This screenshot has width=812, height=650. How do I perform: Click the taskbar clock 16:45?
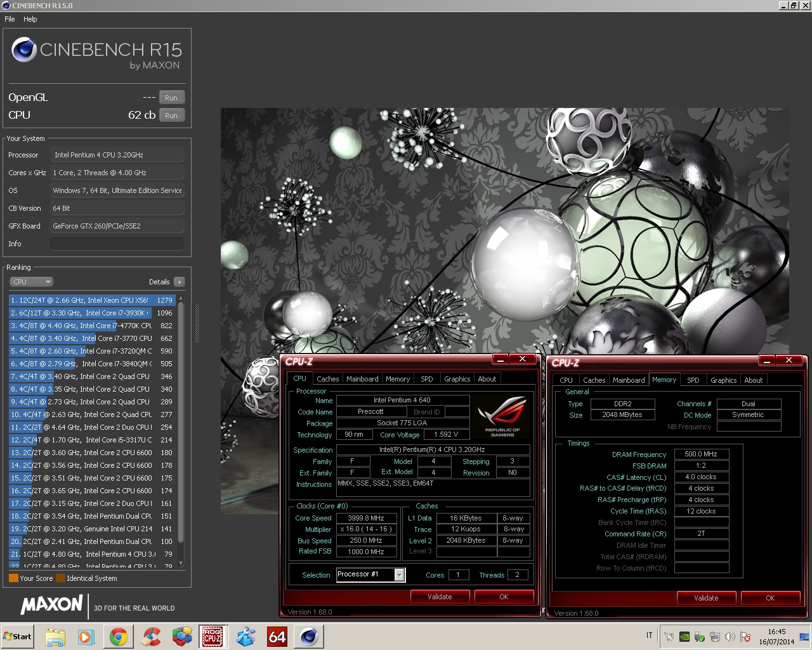[776, 632]
